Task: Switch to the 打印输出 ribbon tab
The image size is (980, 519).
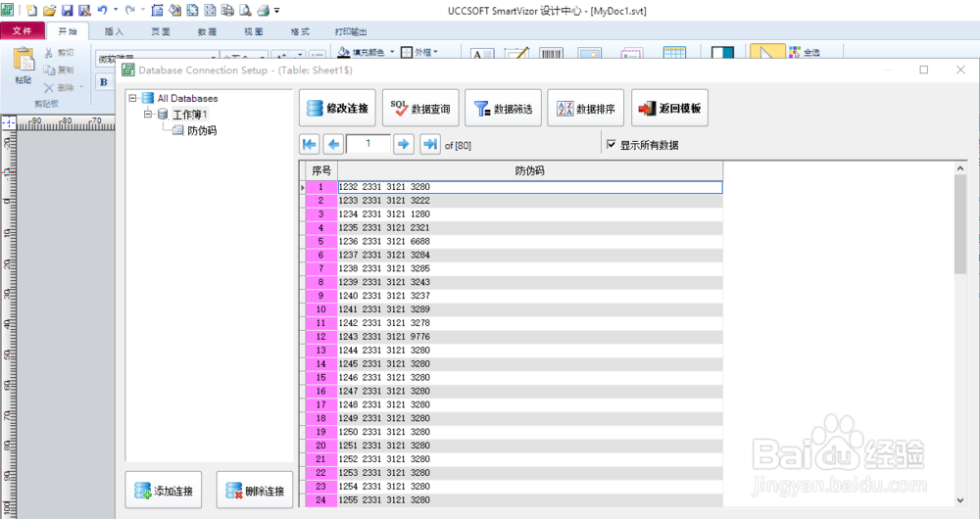Action: (x=351, y=31)
